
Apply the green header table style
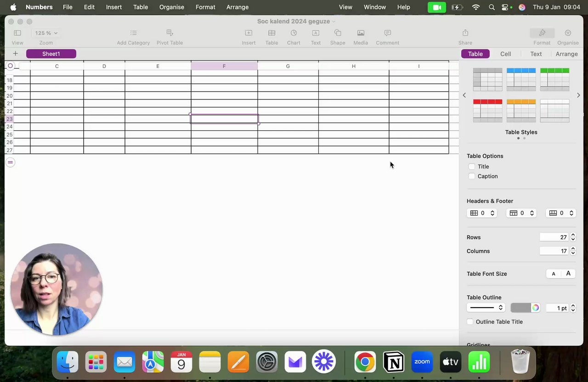(554, 79)
